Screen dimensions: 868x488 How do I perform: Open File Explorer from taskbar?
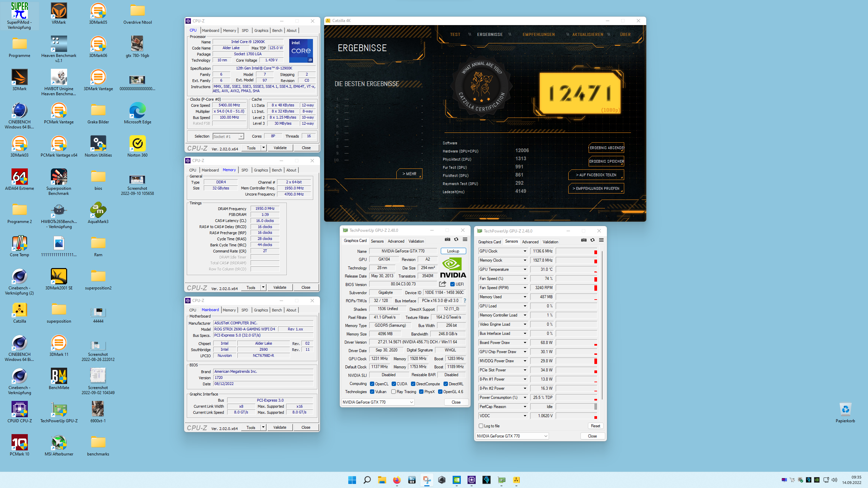click(x=382, y=480)
